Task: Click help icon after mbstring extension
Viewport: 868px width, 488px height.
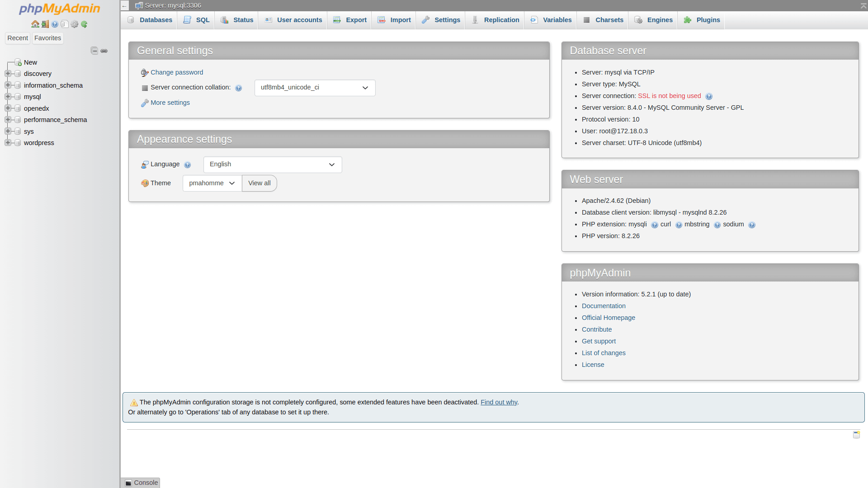Action: pyautogui.click(x=717, y=225)
